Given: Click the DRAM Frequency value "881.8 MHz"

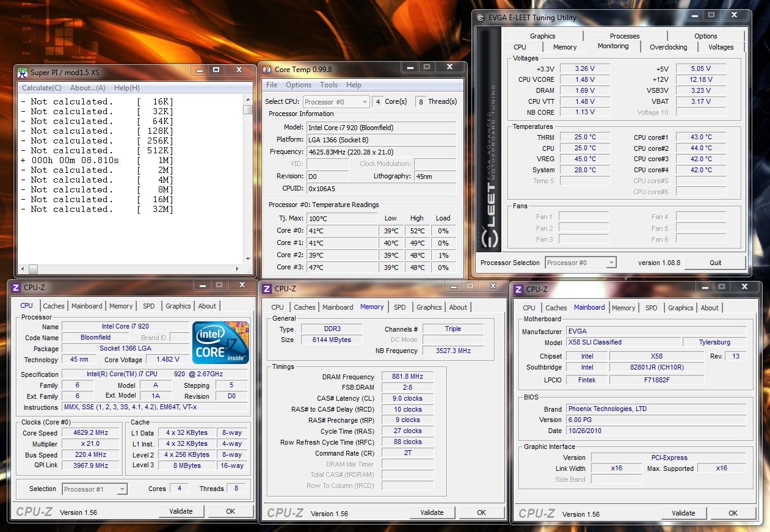Looking at the screenshot, I should pyautogui.click(x=407, y=376).
